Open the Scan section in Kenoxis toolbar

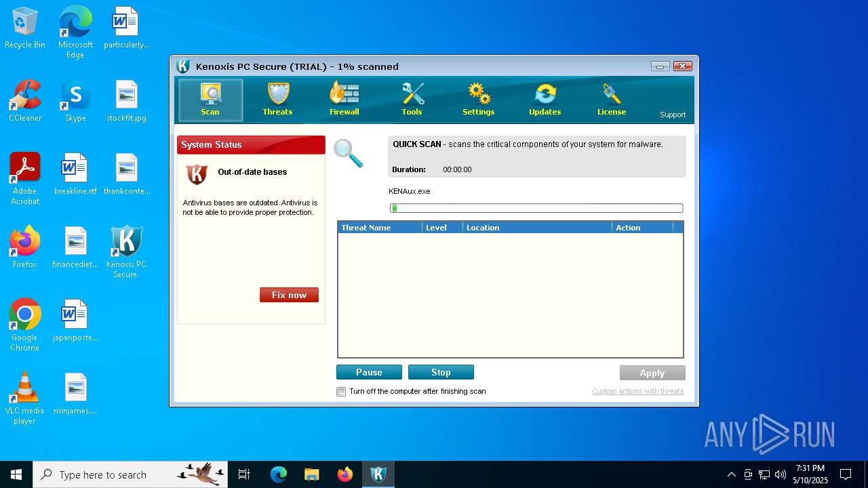(210, 100)
